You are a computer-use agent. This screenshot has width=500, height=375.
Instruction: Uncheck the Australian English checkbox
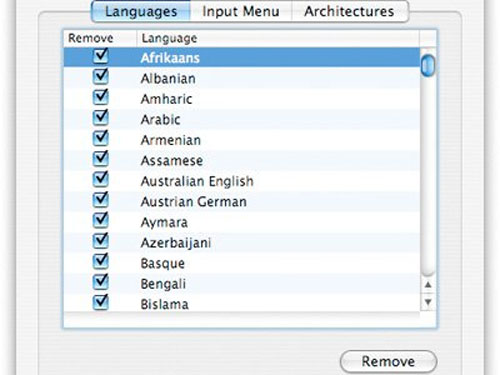pyautogui.click(x=100, y=179)
